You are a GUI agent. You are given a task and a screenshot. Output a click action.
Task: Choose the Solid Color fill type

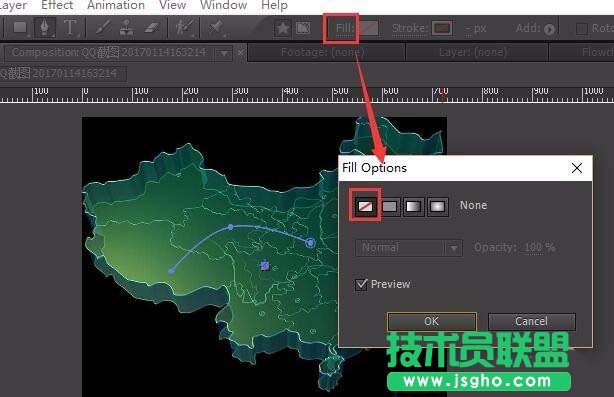click(390, 206)
